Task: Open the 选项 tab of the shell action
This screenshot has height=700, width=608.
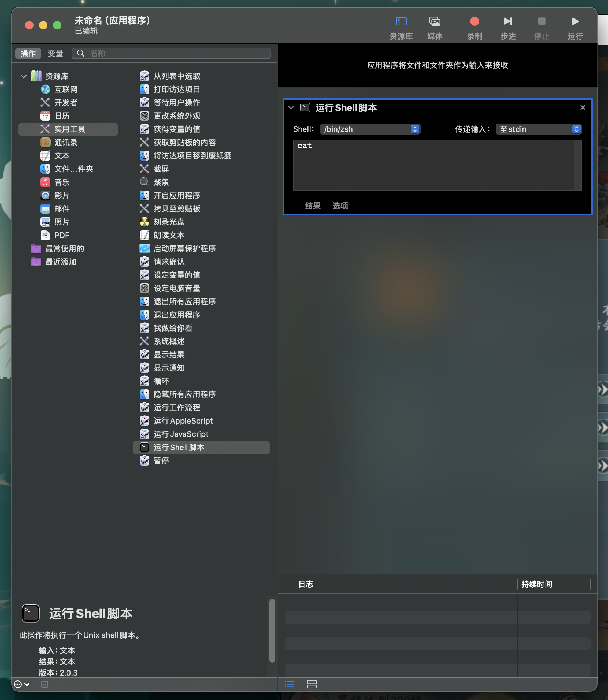Action: pos(340,206)
